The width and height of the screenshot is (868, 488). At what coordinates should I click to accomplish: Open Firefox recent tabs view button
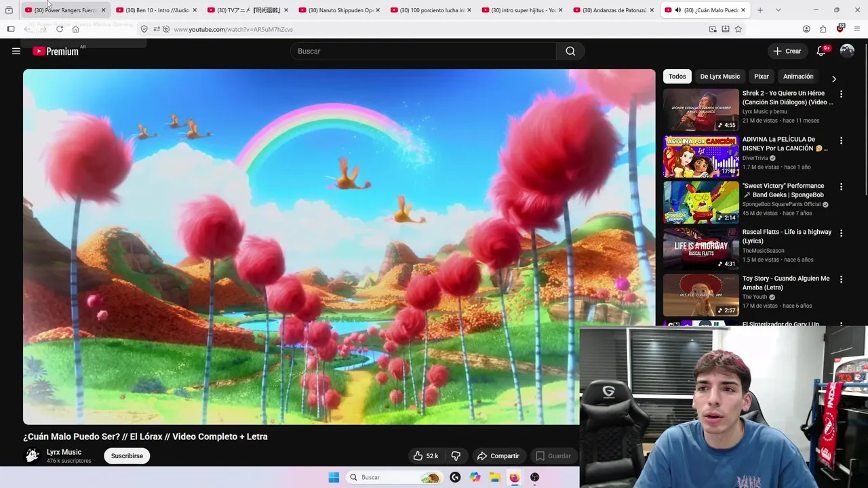click(9, 10)
